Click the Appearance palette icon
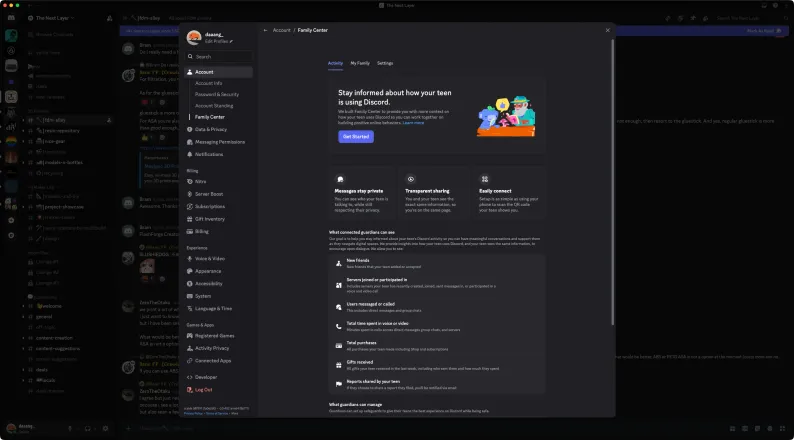Screen dimensions: 794x440 pos(189,271)
